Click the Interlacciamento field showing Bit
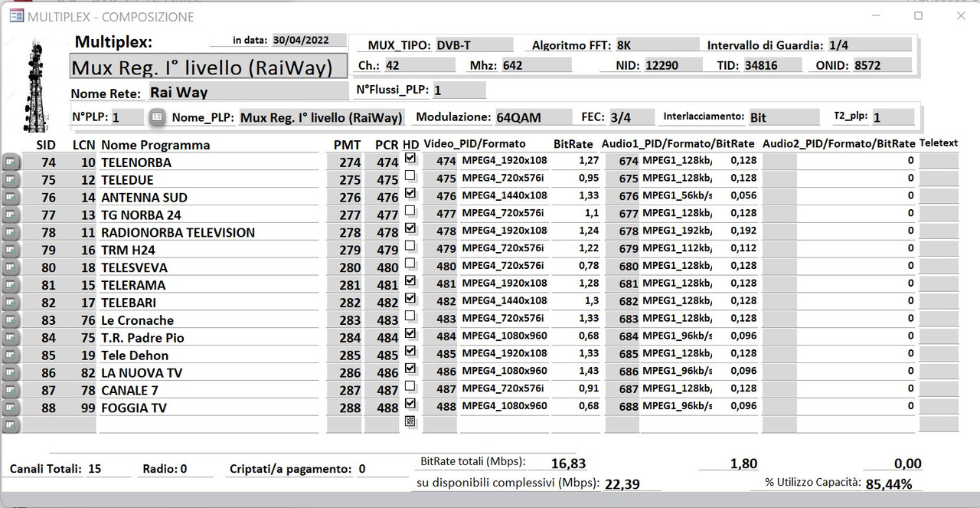This screenshot has width=980, height=508. [784, 117]
